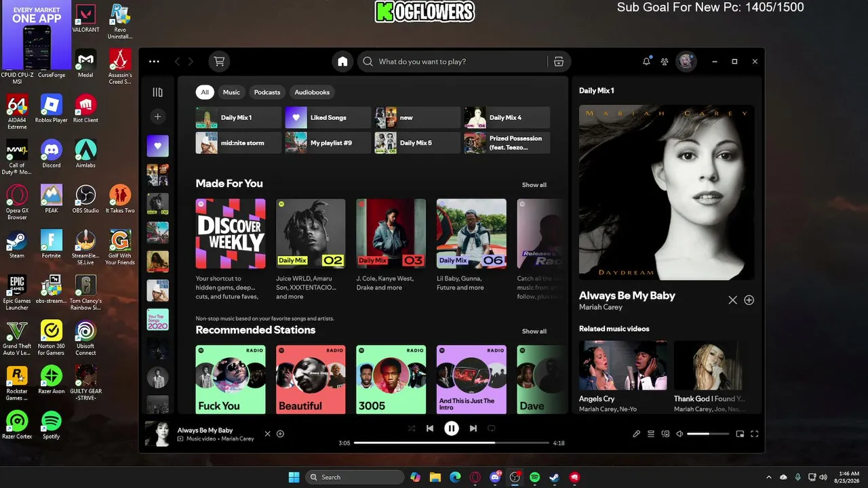
Task: Open the playback queue
Action: pos(651,434)
